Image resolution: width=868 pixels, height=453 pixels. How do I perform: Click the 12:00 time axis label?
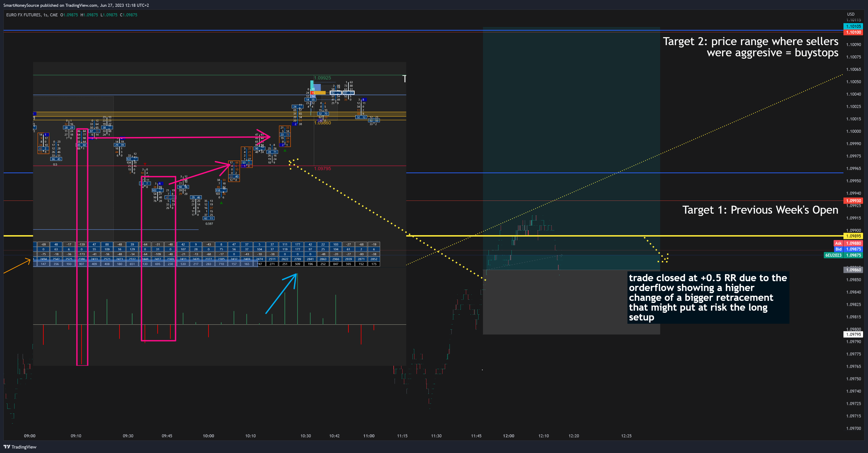click(508, 436)
